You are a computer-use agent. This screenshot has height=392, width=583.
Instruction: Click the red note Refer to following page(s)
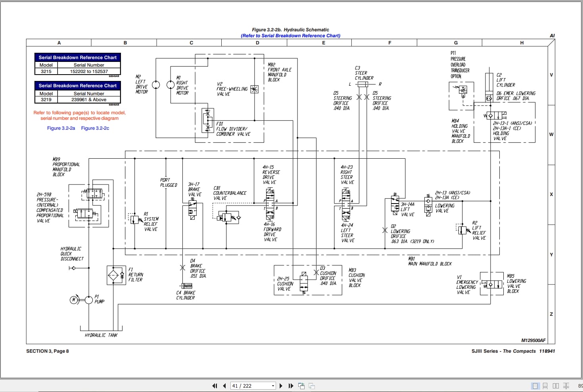click(x=79, y=115)
